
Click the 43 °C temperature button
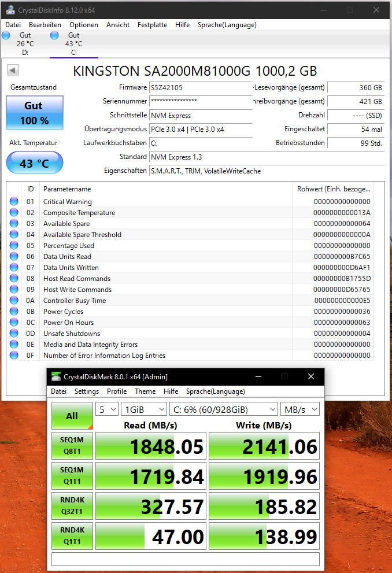35,162
